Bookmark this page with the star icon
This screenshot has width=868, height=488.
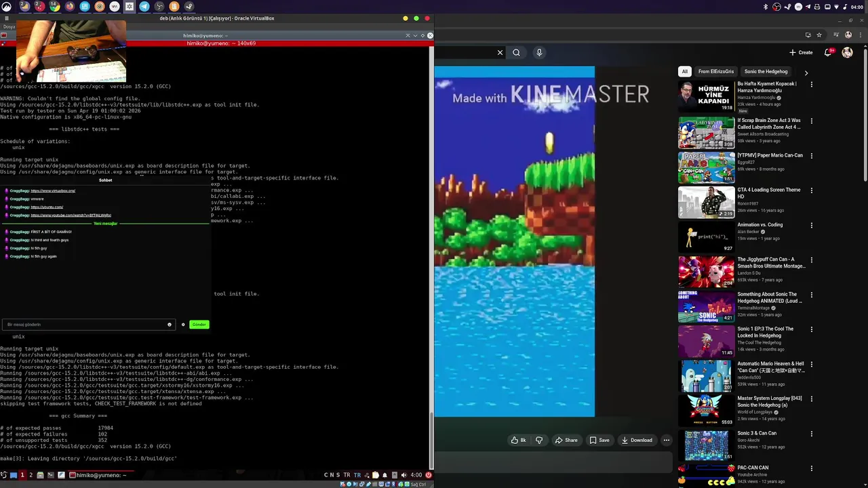(819, 35)
